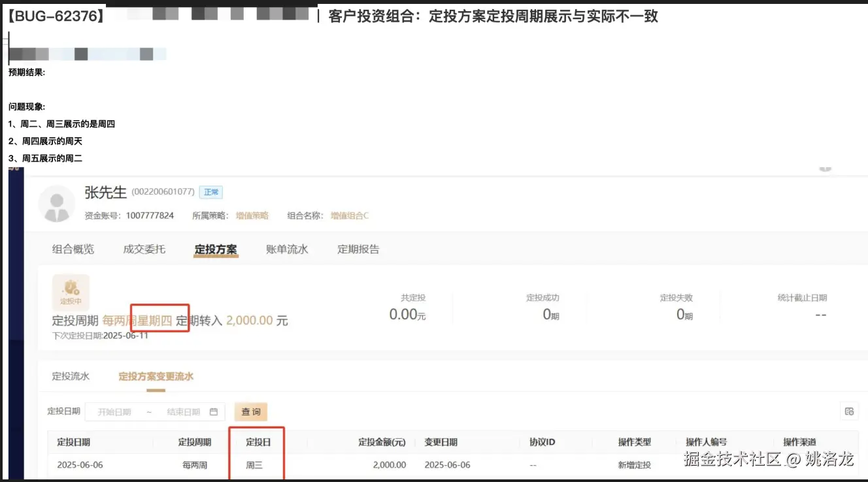Click the column settings icon above the table
Viewport: 868px width, 482px height.
pyautogui.click(x=849, y=411)
